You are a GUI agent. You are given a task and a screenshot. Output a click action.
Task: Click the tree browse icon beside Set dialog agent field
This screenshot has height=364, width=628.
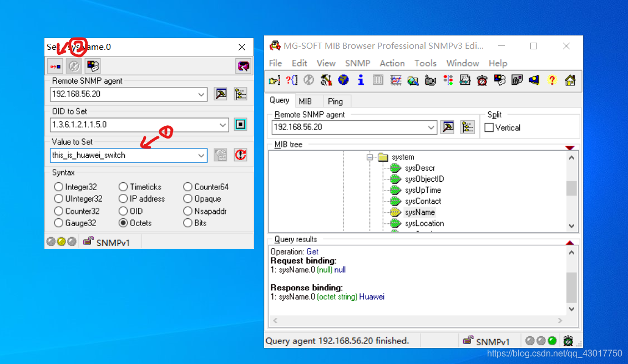pos(240,94)
